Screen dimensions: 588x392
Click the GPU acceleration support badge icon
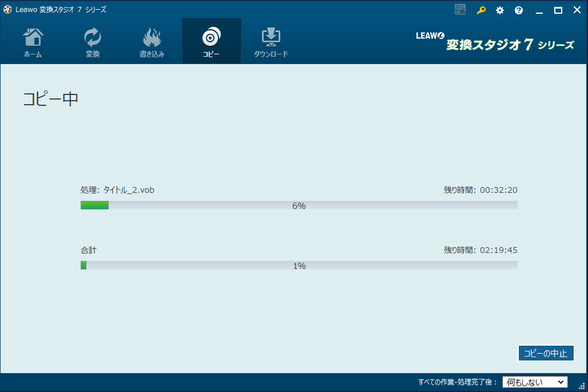460,10
